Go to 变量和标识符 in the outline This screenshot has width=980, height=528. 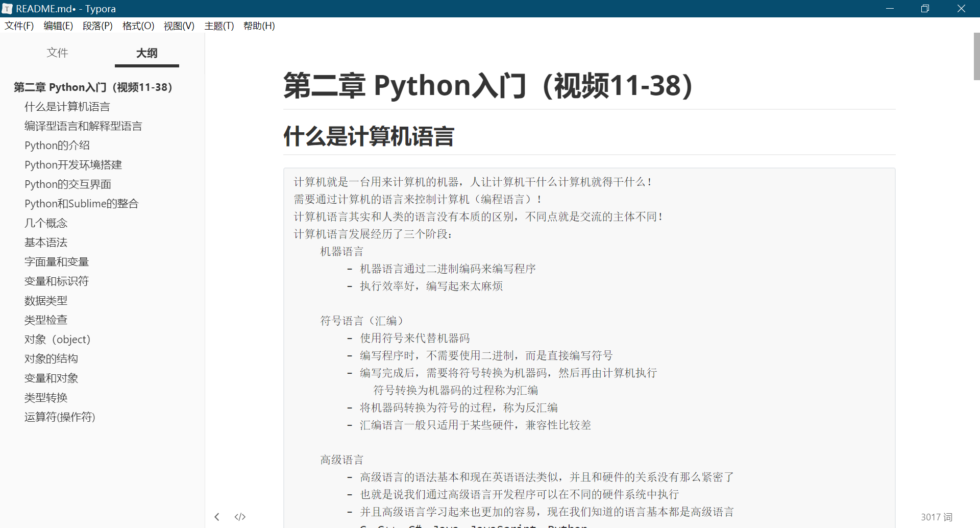[57, 281]
